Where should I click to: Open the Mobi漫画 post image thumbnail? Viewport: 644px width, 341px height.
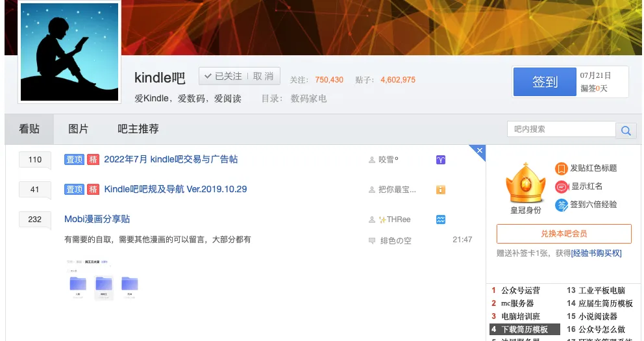pyautogui.click(x=104, y=279)
